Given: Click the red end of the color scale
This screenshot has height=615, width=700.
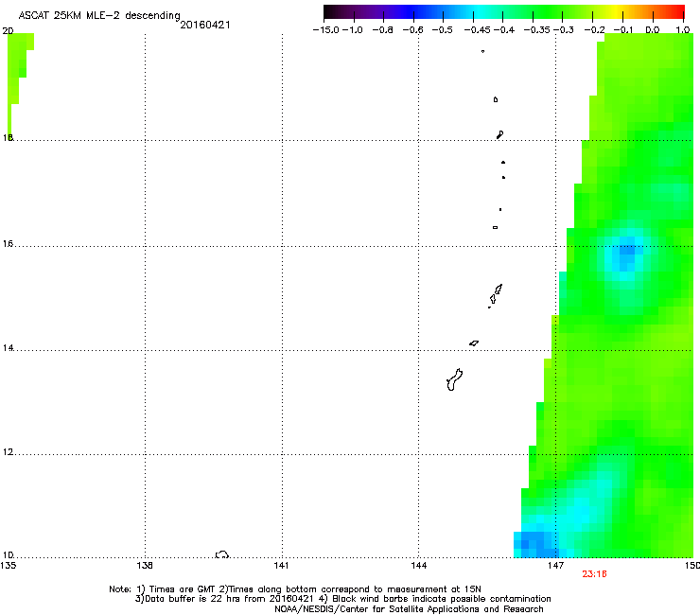Looking at the screenshot, I should click(x=676, y=11).
